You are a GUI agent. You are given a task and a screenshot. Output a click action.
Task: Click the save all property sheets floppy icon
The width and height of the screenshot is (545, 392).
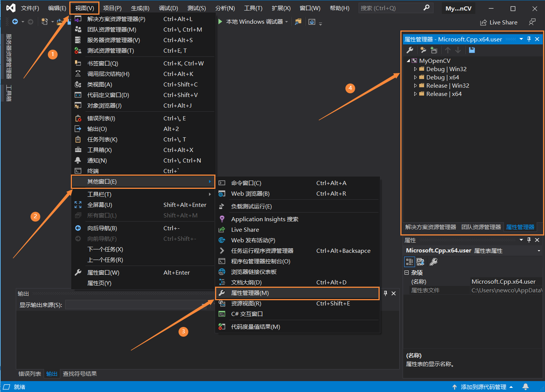coord(471,50)
